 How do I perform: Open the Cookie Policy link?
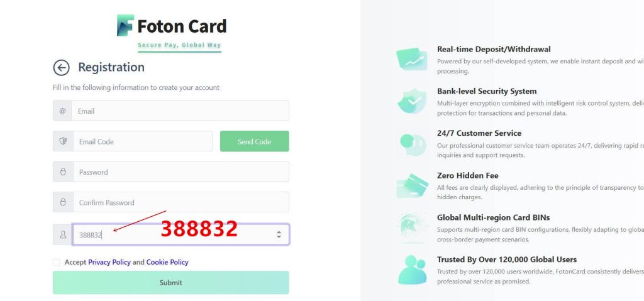point(167,262)
